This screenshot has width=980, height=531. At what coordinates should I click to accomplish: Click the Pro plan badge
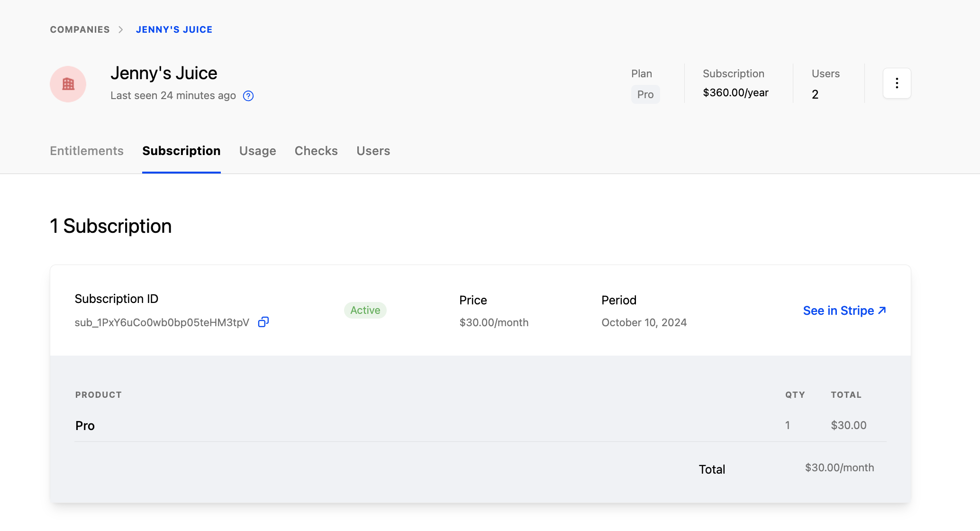tap(645, 94)
